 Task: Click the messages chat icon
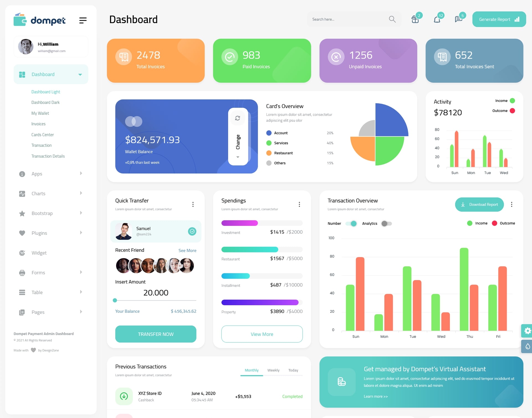click(x=457, y=19)
